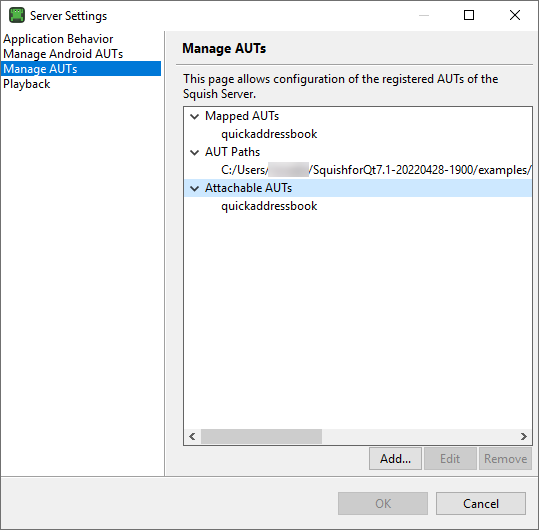Screen dimensions: 539x530
Task: Switch to the Playback settings page
Action: (x=26, y=84)
